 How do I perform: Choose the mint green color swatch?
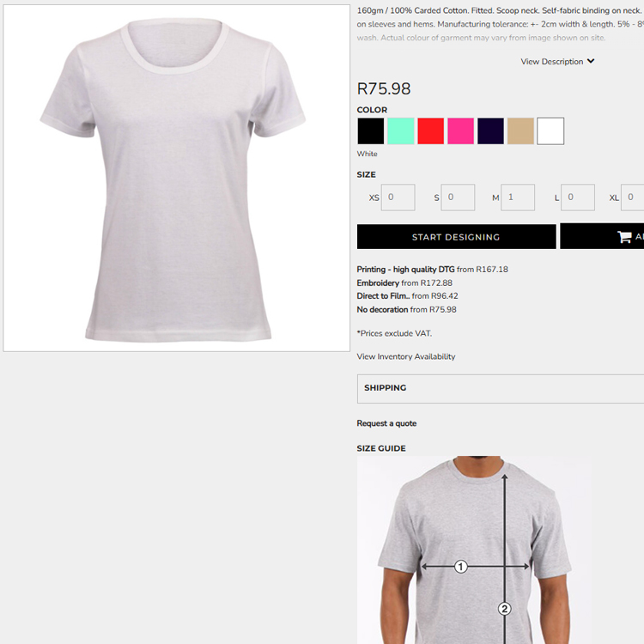pos(400,131)
